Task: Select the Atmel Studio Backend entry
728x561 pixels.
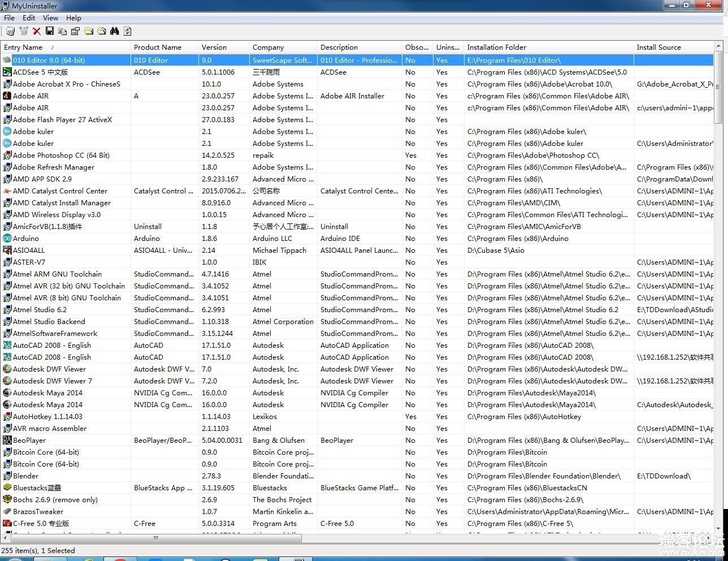Action: (49, 321)
